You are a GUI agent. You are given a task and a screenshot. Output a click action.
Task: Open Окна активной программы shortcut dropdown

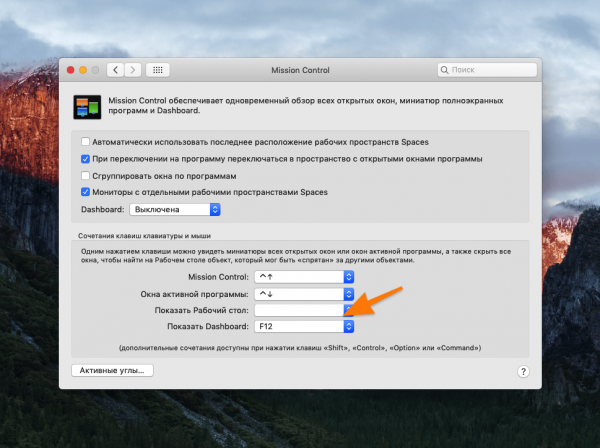click(304, 294)
